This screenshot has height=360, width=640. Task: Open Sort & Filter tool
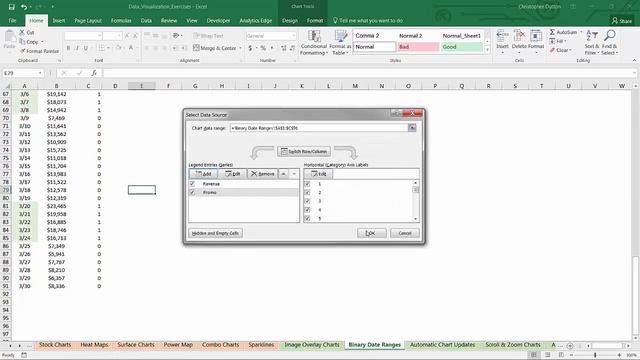tap(591, 42)
